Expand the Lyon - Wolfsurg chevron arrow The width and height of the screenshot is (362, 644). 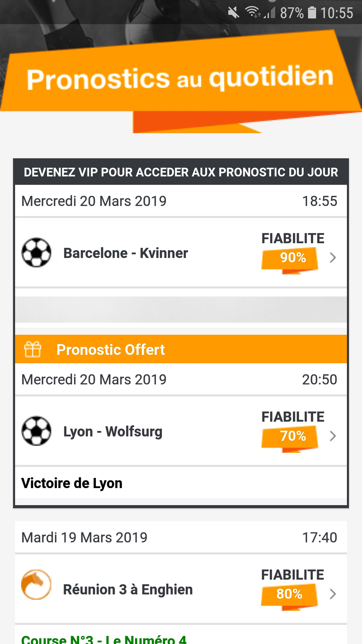[x=333, y=436]
